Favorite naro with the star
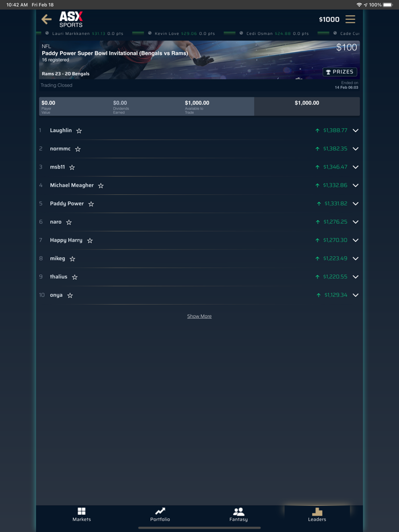Viewport: 399px width, 532px height. (69, 222)
